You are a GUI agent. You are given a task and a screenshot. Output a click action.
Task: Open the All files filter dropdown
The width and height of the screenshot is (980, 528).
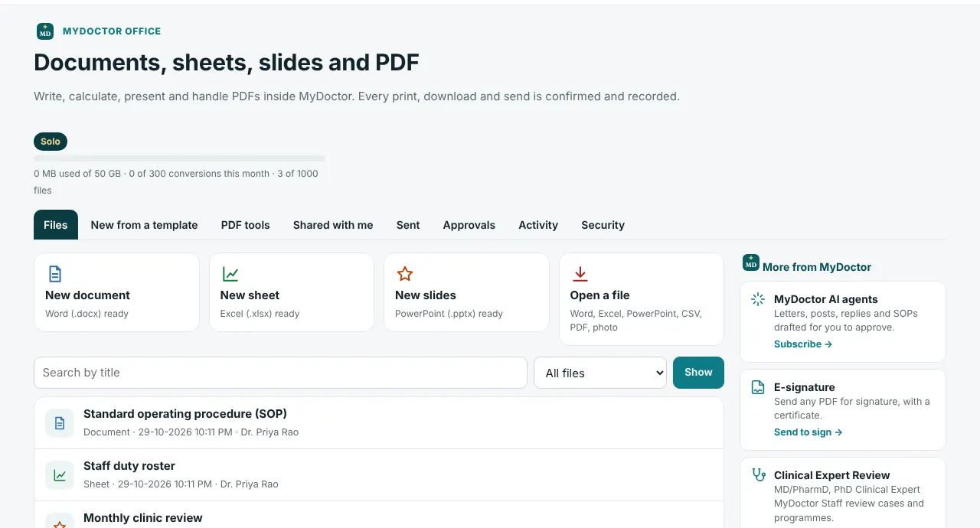coord(600,373)
